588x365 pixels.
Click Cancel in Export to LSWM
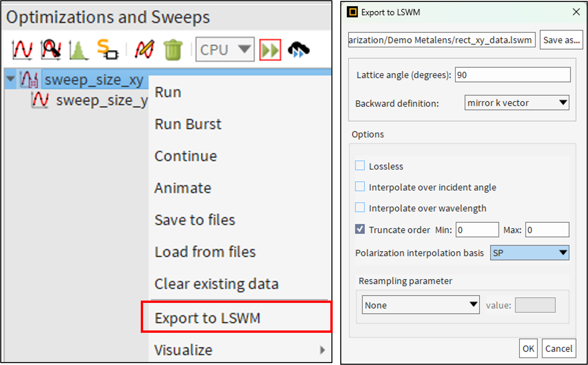point(559,348)
